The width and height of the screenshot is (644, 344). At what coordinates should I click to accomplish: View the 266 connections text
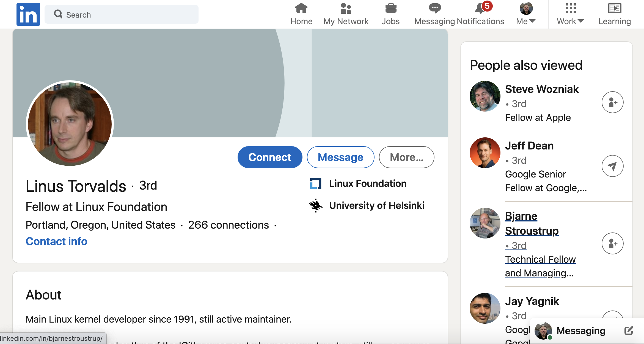228,225
